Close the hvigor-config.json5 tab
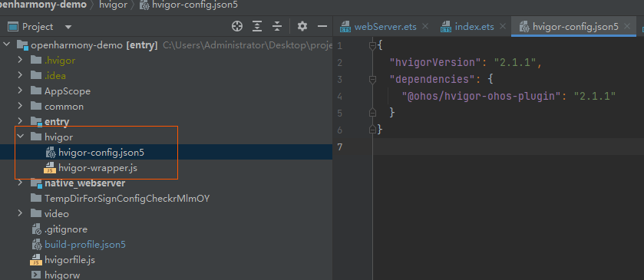 (627, 27)
